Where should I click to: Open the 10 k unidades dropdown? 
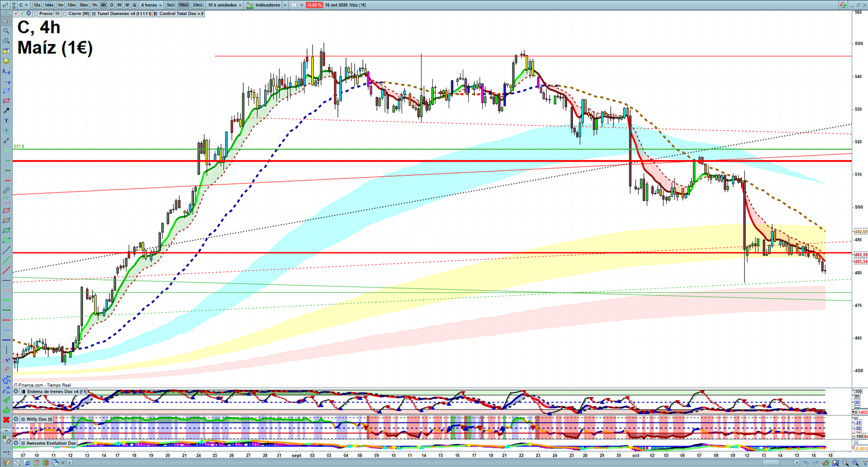(225, 5)
